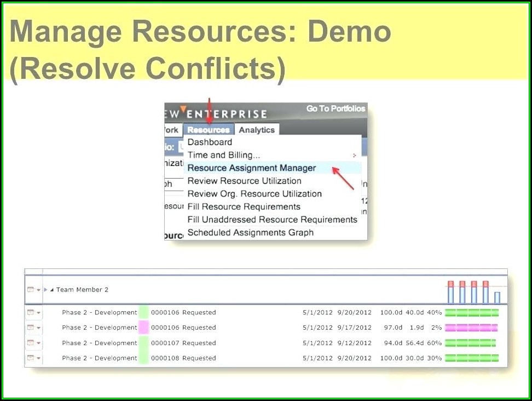Screen dimensions: 532x401
Task: Open row dropdown arrow for 0000107 assignment
Action: (x=38, y=343)
